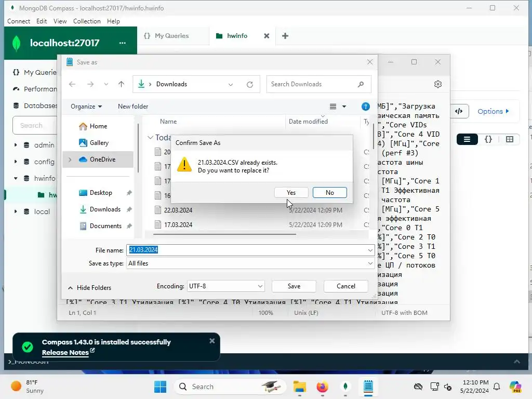Screen dimensions: 532x399
Task: Click the taskbar Search box
Action: tap(230, 387)
